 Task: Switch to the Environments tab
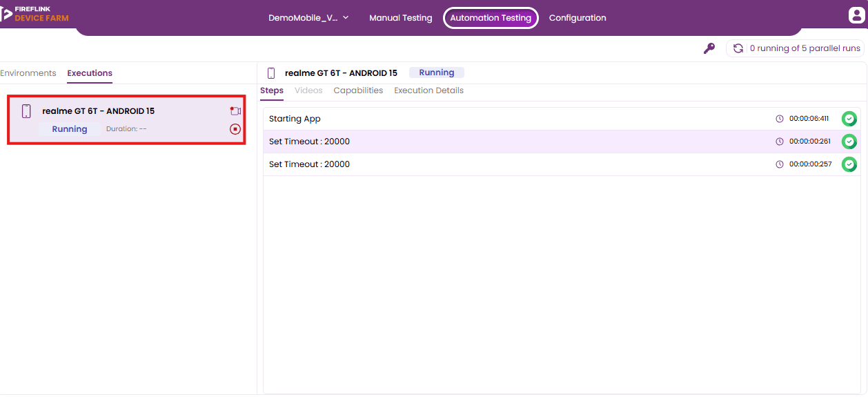coord(28,73)
